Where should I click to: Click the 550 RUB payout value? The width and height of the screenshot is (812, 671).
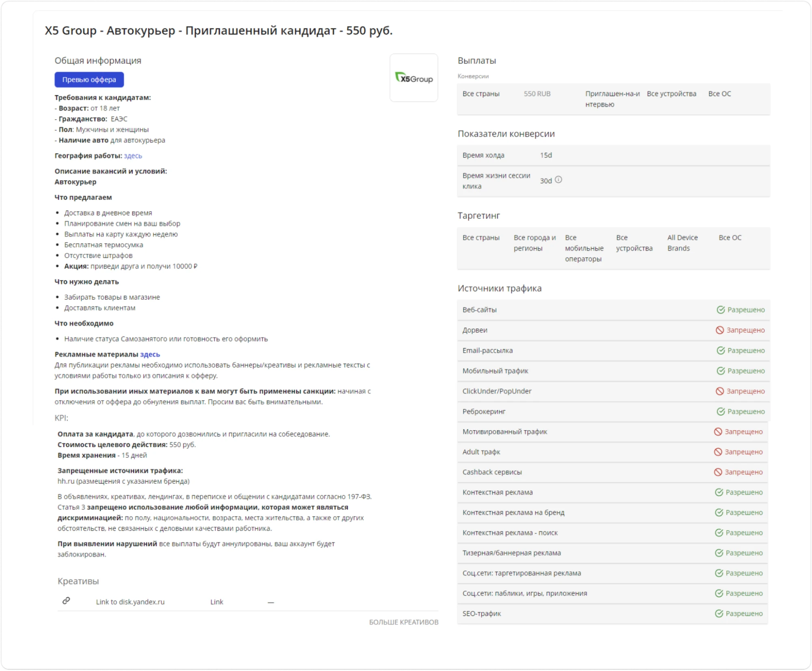537,94
